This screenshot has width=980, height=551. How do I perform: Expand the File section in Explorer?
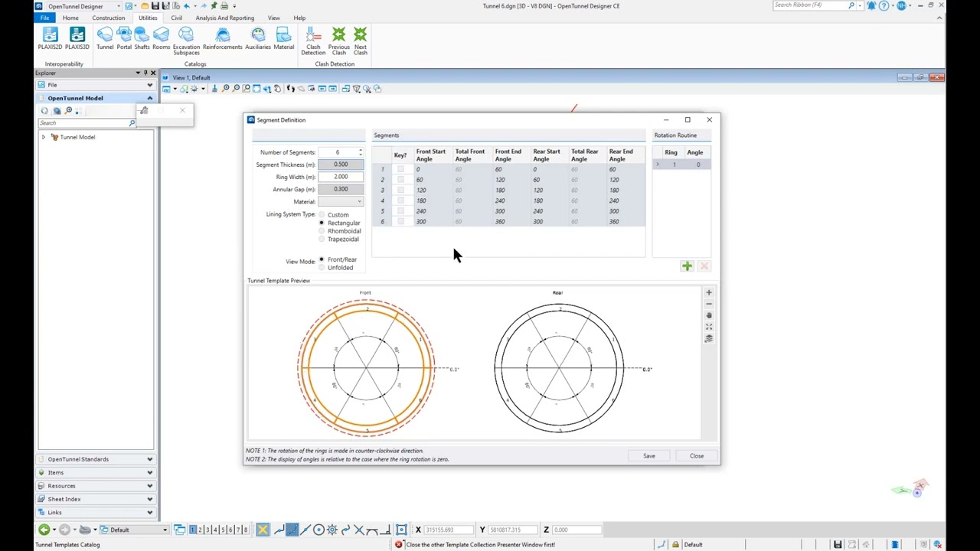96,85
